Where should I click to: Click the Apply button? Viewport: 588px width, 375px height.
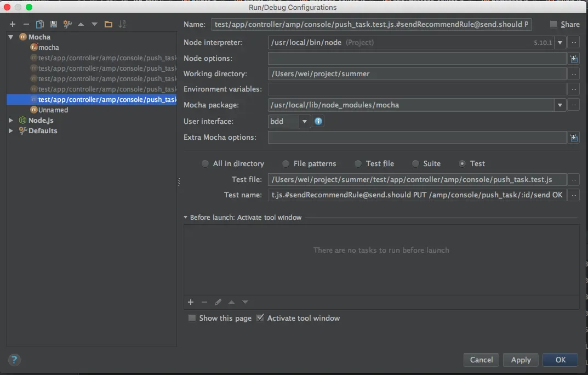point(521,360)
